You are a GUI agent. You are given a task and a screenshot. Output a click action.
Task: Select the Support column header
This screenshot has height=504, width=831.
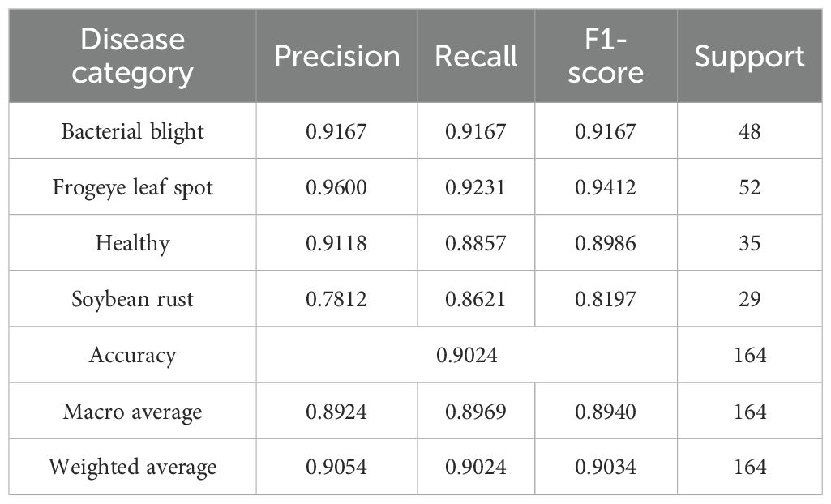(750, 57)
